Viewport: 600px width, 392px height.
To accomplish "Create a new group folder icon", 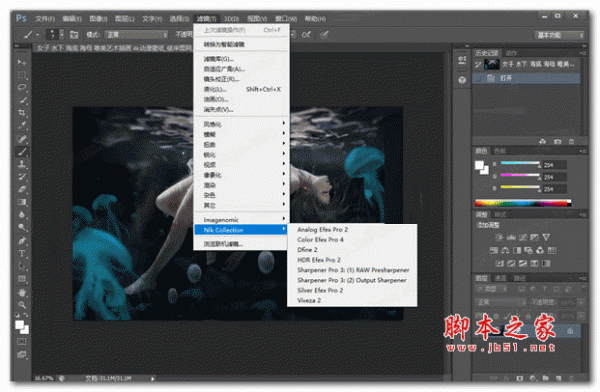I will click(545, 378).
